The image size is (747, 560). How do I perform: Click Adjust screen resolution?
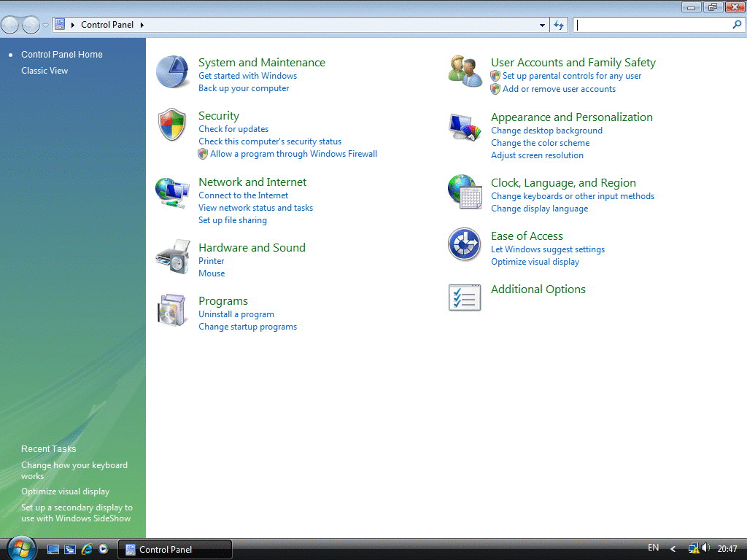[x=537, y=155]
